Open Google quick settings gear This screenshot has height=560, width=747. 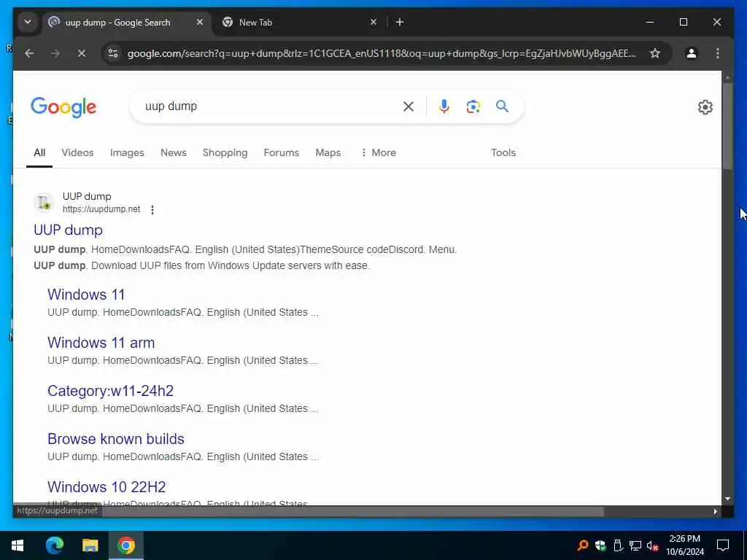[x=705, y=107]
